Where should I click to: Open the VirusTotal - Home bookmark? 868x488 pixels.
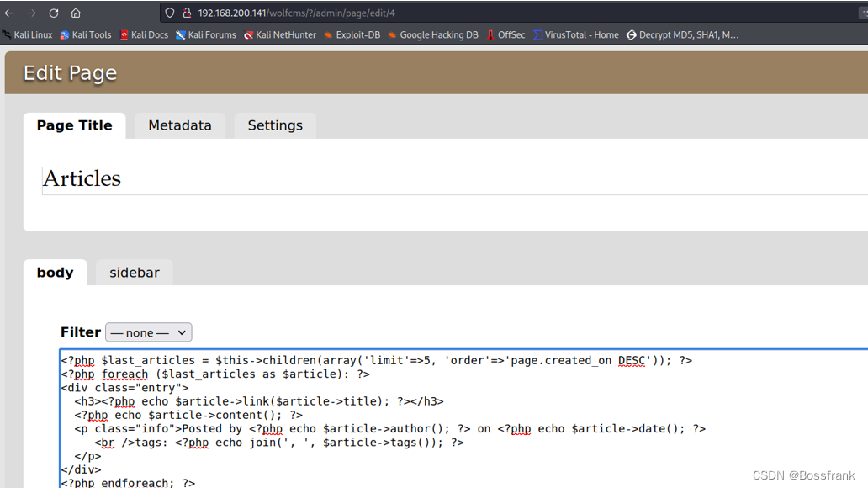575,34
